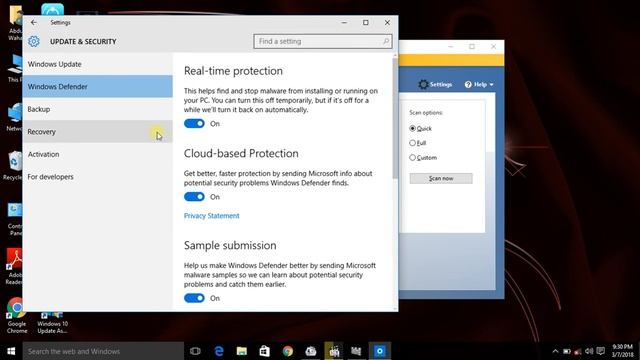Open the Backup section

pyautogui.click(x=98, y=109)
